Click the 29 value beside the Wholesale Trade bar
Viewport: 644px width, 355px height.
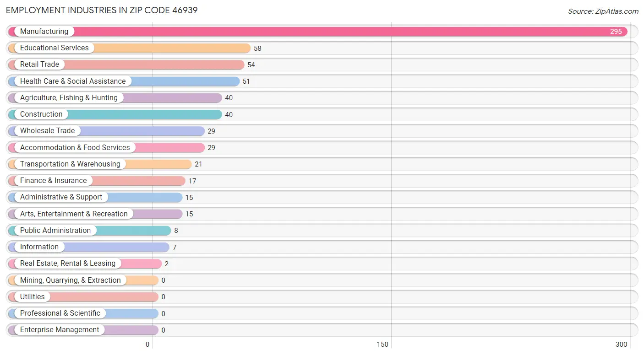coord(211,131)
